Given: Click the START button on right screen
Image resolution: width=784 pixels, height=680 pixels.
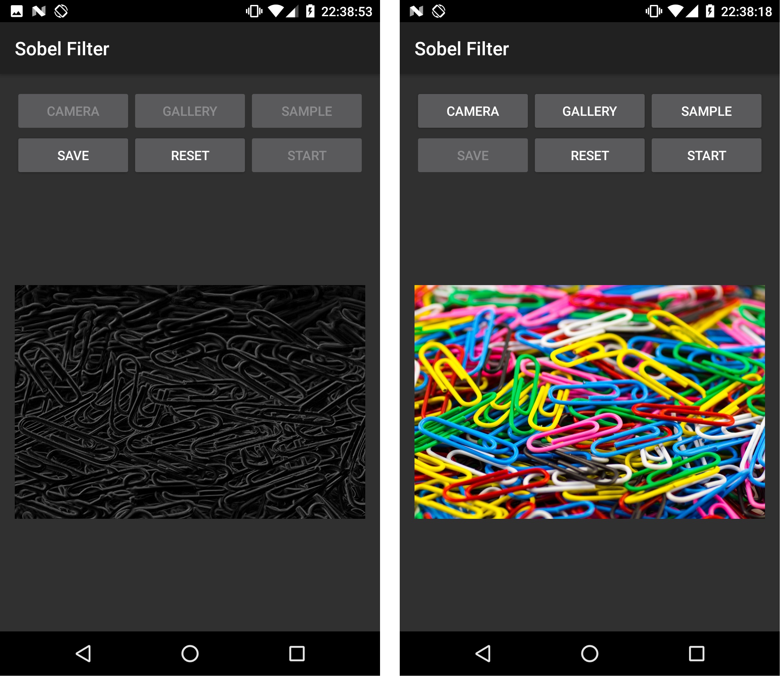Looking at the screenshot, I should (x=705, y=155).
